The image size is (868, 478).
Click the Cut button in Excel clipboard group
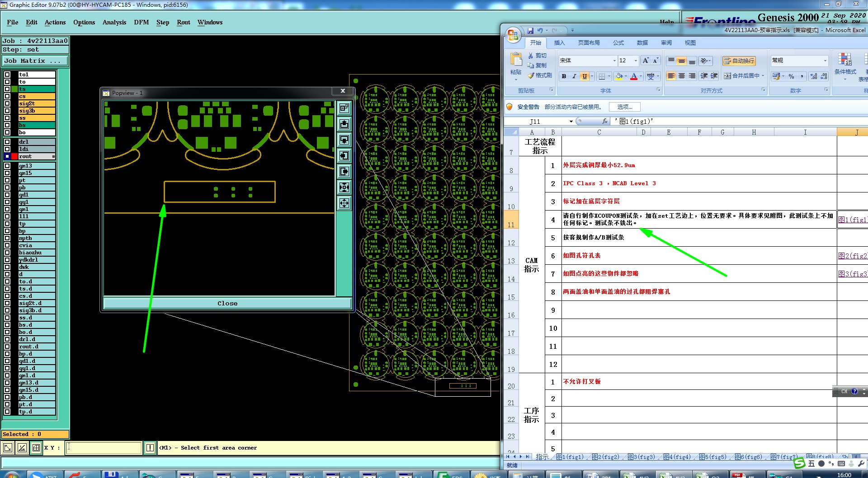[x=537, y=56]
